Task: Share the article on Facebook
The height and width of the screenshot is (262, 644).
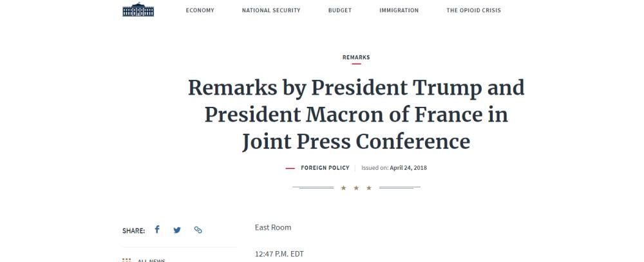Action: 157,229
